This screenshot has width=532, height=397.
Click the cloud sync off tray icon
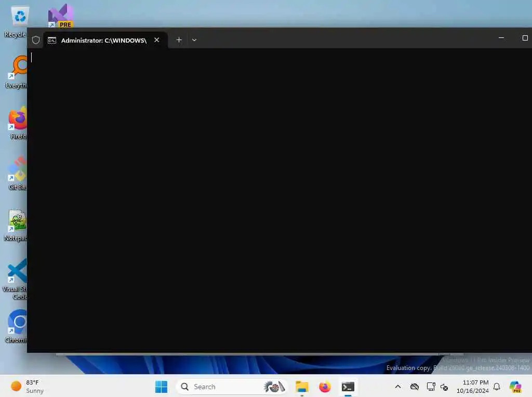[x=414, y=387]
